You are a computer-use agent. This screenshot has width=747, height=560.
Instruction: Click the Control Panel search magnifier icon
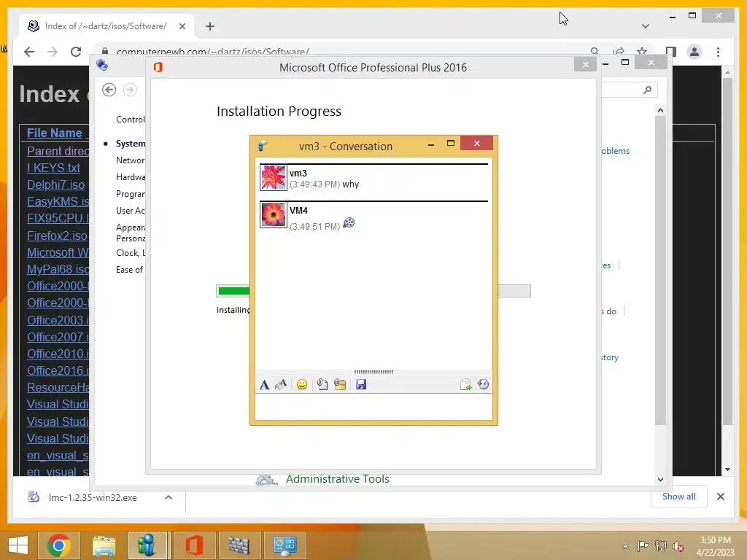click(647, 90)
